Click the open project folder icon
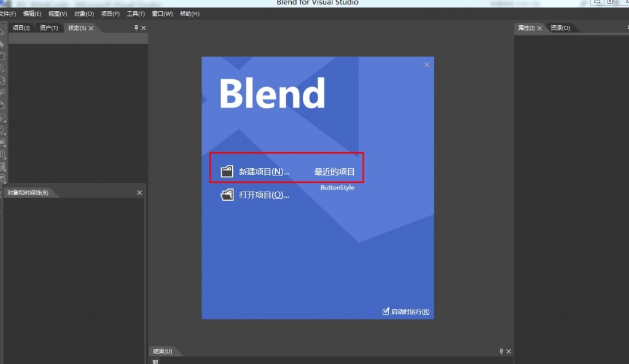The height and width of the screenshot is (364, 629). pos(227,195)
